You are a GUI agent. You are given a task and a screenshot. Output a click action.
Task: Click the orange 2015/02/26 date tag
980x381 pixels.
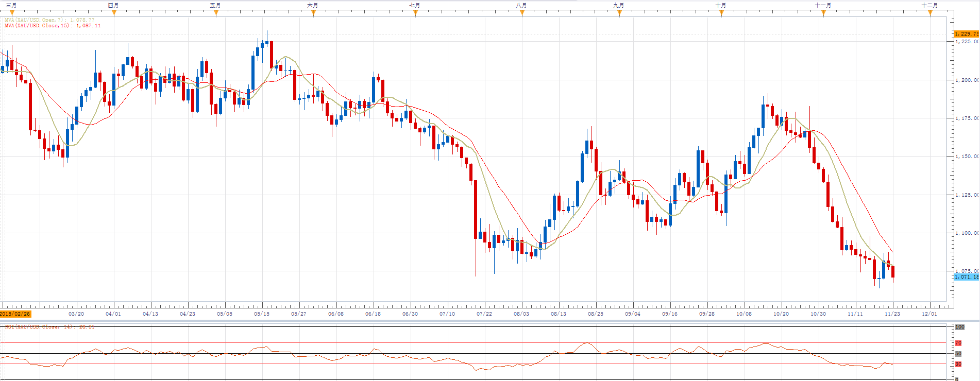coord(15,314)
